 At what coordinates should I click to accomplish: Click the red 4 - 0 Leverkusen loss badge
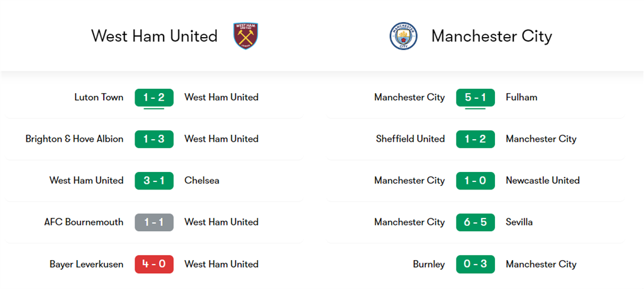pos(154,264)
